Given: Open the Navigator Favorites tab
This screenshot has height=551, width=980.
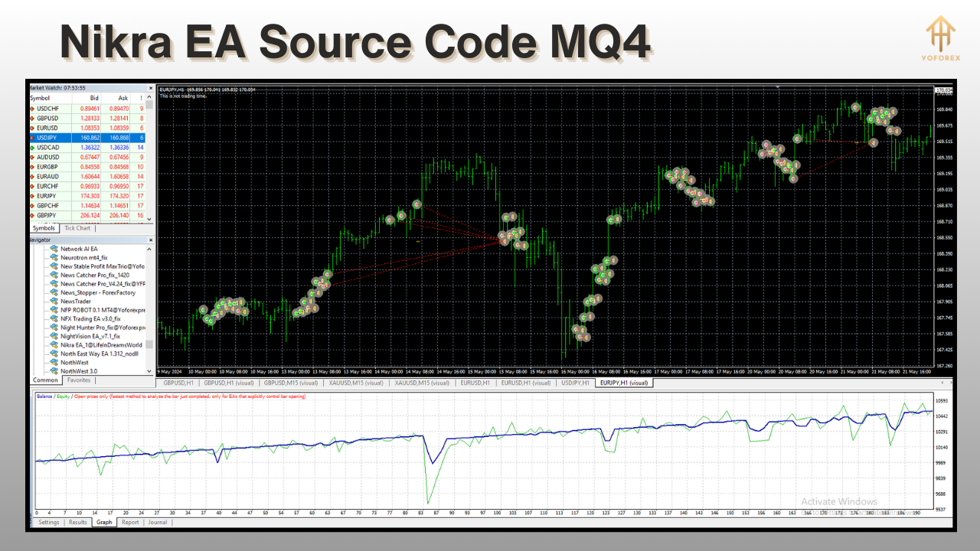Looking at the screenshot, I should click(x=78, y=380).
